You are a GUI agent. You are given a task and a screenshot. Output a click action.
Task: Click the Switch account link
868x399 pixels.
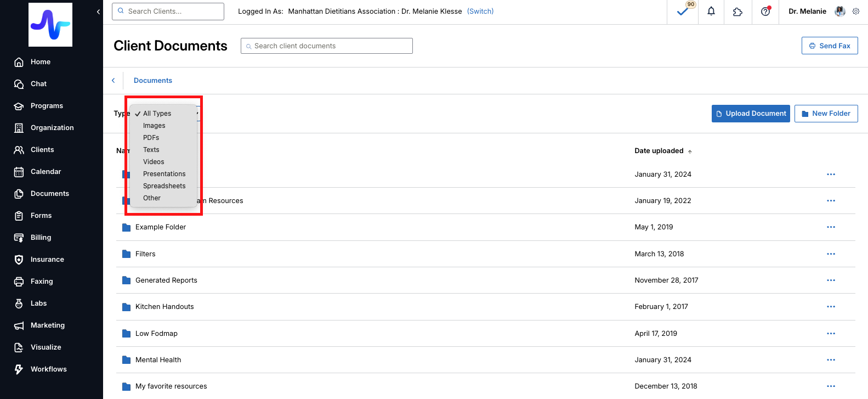[480, 12]
